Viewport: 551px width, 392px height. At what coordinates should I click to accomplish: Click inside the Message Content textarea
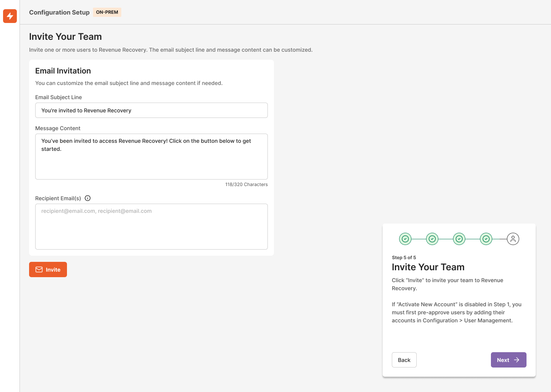pyautogui.click(x=151, y=156)
